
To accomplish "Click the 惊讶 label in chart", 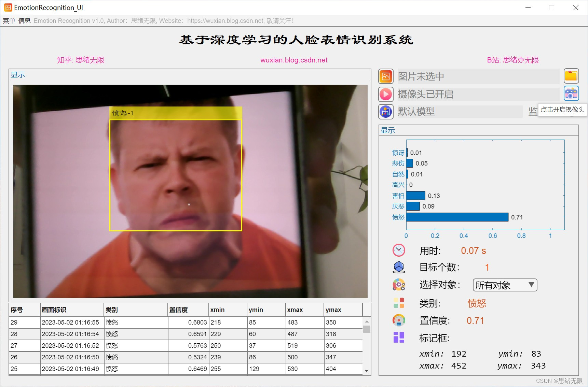I will (398, 153).
